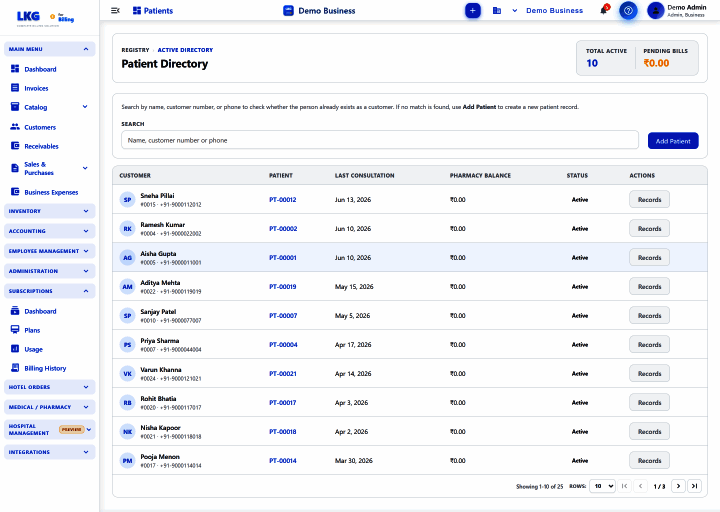Screen dimensions: 720x512
Task: Click the Add Patient button
Action: point(673,141)
